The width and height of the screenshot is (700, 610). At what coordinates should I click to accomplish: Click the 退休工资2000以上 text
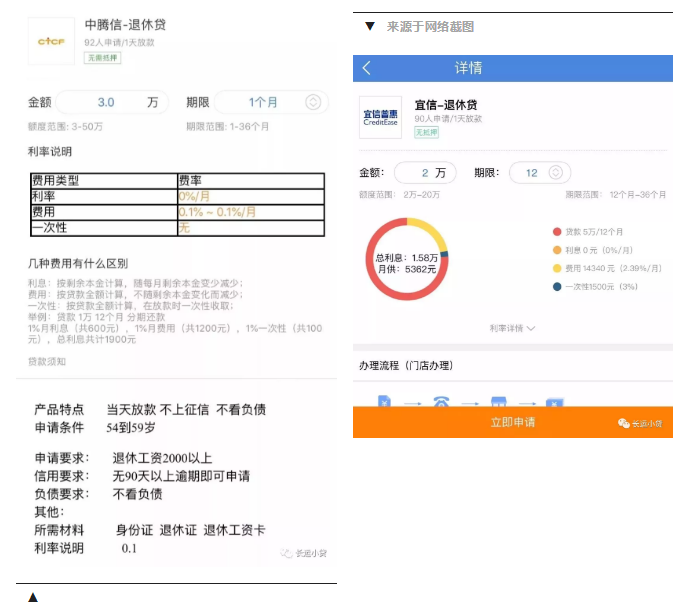[162, 458]
